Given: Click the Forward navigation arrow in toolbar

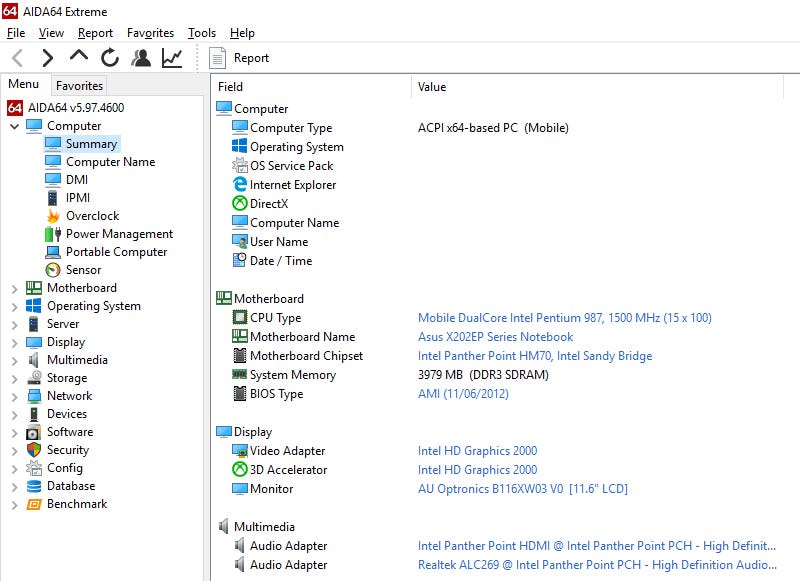Looking at the screenshot, I should click(47, 58).
